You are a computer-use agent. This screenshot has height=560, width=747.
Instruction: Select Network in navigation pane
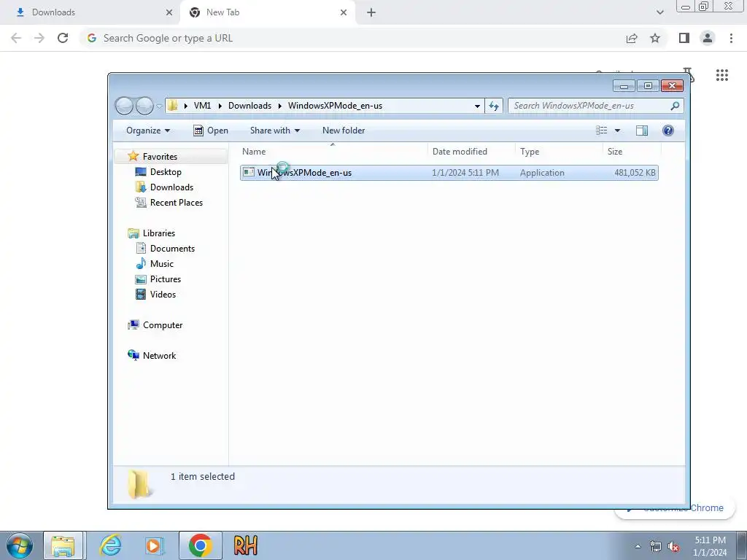tap(159, 356)
